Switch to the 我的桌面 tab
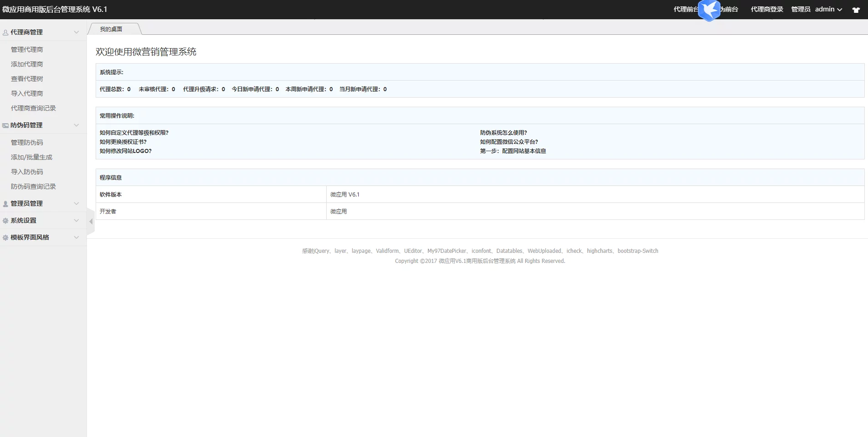The height and width of the screenshot is (437, 868). point(111,29)
